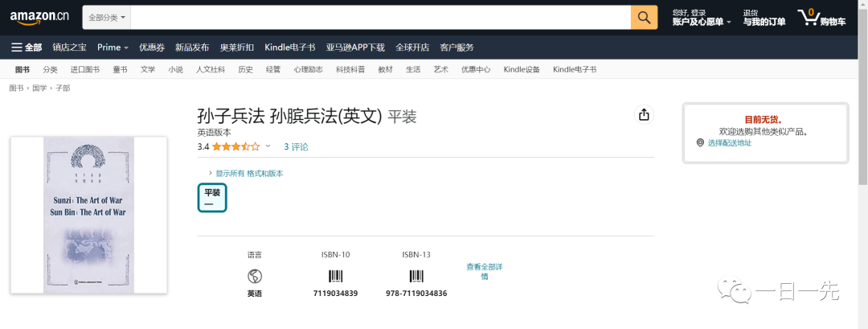This screenshot has width=868, height=329.
Task: Expand the Prime menu dropdown
Action: (113, 47)
